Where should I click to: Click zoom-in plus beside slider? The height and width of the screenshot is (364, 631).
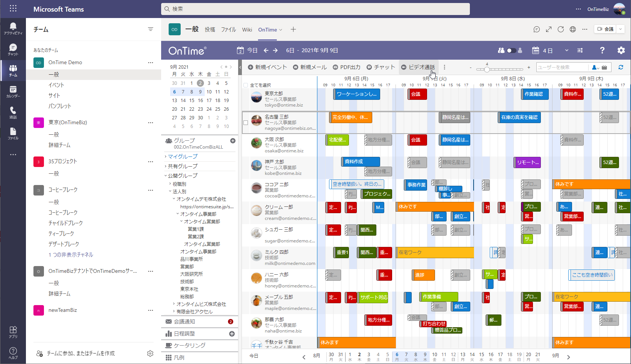click(529, 68)
